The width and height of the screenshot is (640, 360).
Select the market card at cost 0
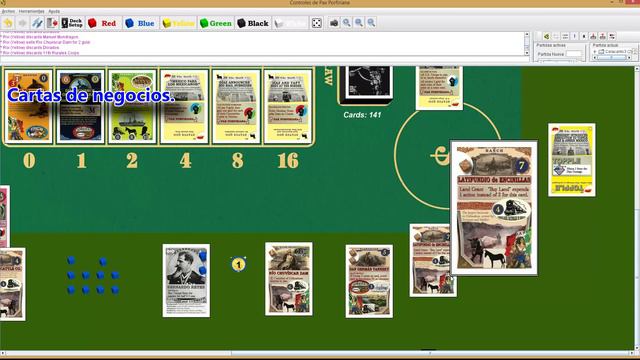(x=29, y=106)
